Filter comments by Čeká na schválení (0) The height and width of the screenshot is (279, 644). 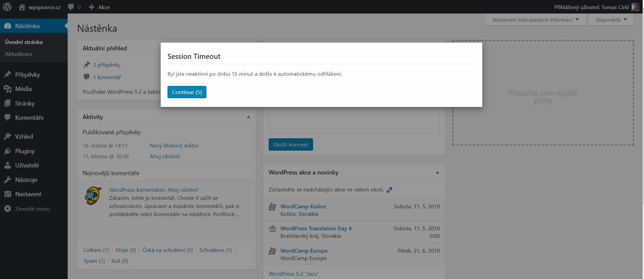(x=168, y=250)
